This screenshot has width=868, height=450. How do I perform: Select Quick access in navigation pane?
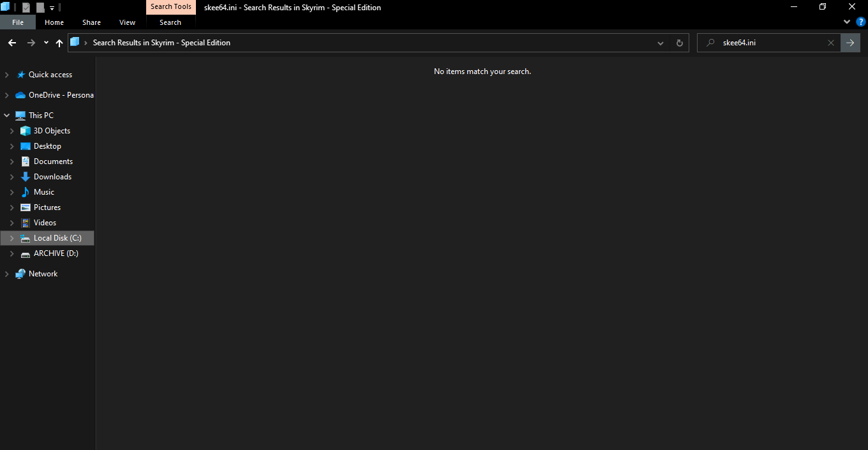click(x=50, y=75)
